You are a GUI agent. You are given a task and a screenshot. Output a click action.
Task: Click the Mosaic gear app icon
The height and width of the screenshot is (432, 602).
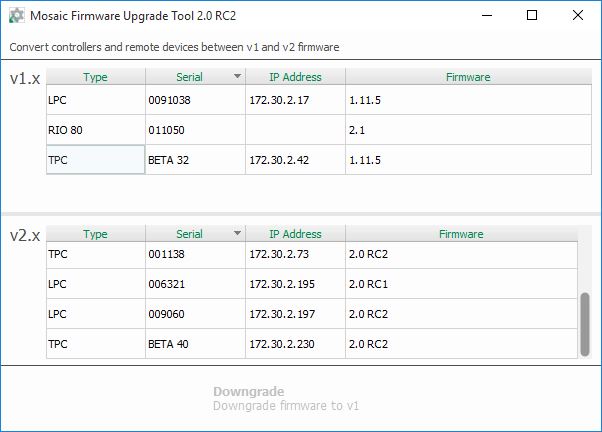(17, 16)
